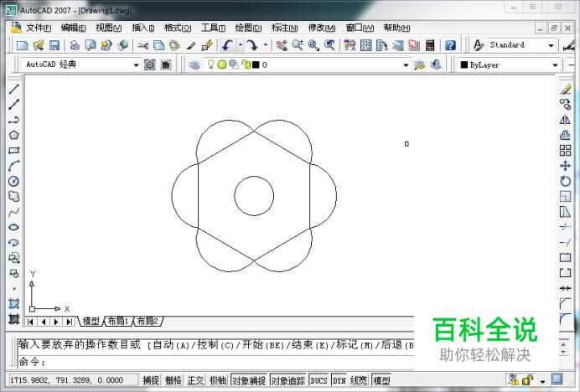Expand the layer list dropdown

pyautogui.click(x=406, y=65)
